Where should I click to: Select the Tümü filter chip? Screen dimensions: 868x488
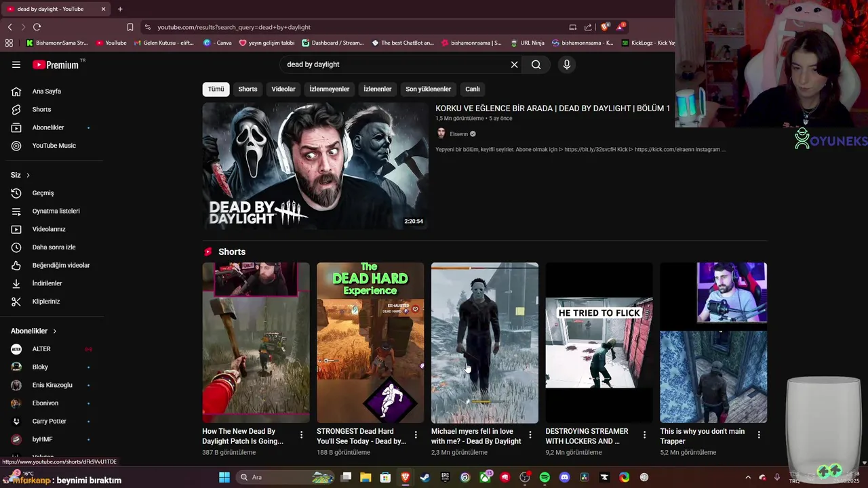point(216,89)
